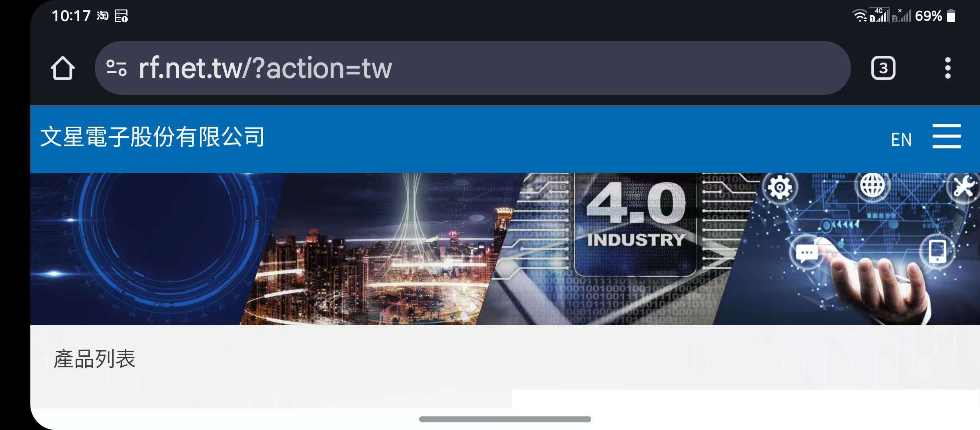Tap the Wi-Fi signal status icon
This screenshot has height=430, width=980.
point(859,16)
